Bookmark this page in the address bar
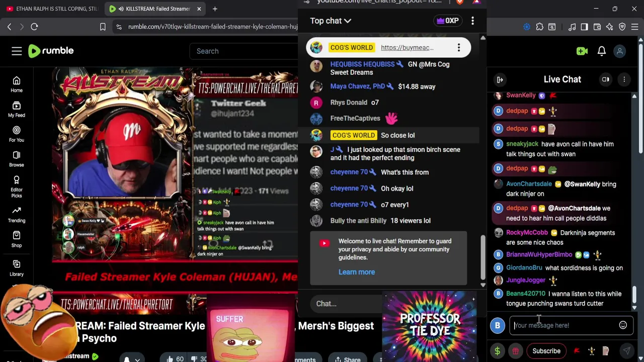Image resolution: width=644 pixels, height=362 pixels. (x=103, y=27)
